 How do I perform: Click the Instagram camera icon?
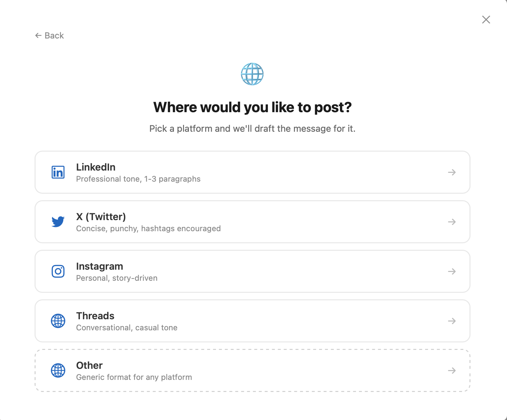pyautogui.click(x=58, y=271)
